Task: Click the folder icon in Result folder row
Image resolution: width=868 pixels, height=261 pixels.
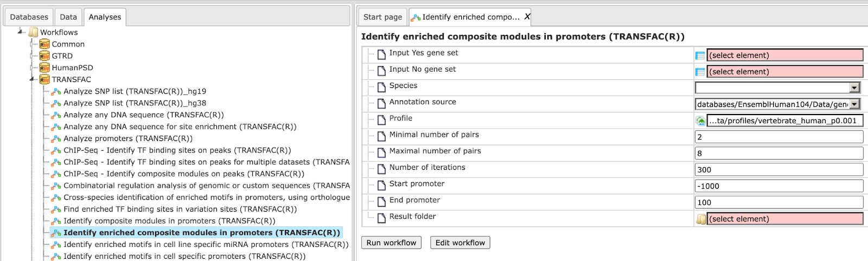Action: tap(701, 219)
